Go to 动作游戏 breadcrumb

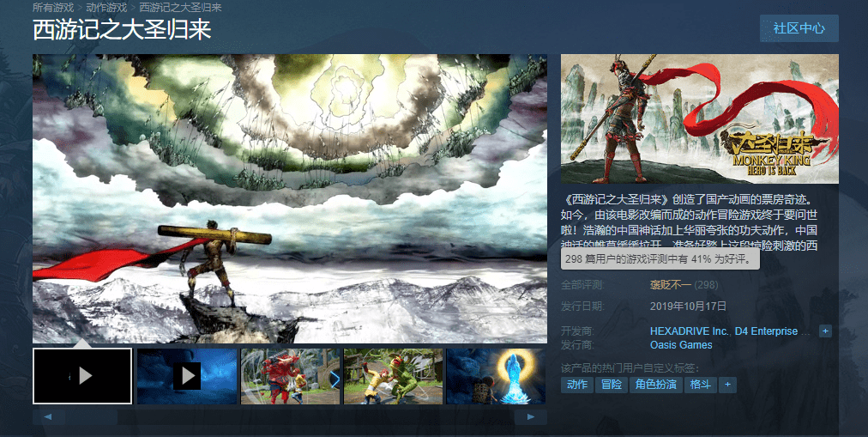(106, 8)
